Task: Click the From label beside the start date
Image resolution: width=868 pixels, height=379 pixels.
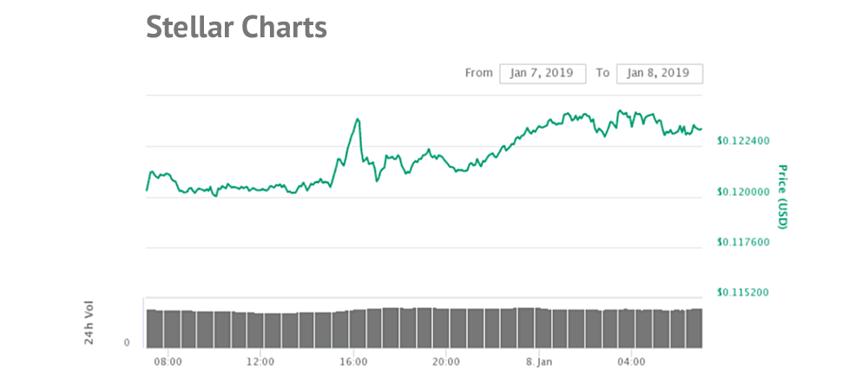Action: pyautogui.click(x=479, y=73)
